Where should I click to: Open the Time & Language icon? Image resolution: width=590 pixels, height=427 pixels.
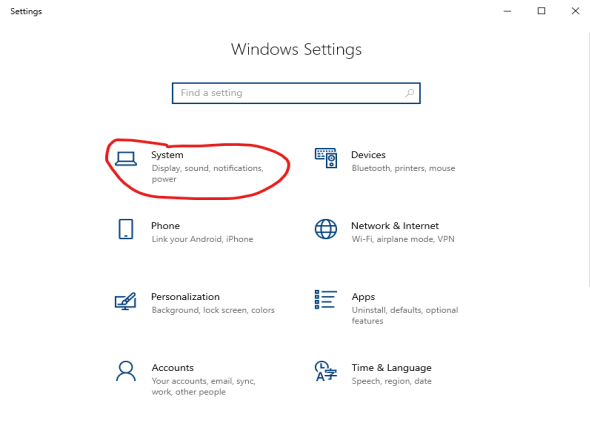[326, 371]
